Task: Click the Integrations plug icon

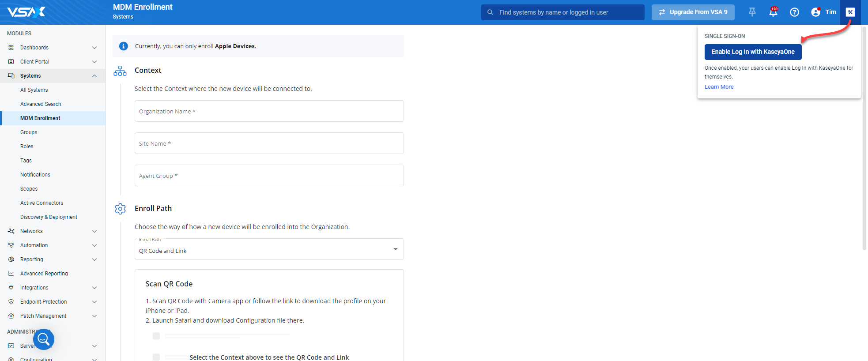Action: (11, 288)
